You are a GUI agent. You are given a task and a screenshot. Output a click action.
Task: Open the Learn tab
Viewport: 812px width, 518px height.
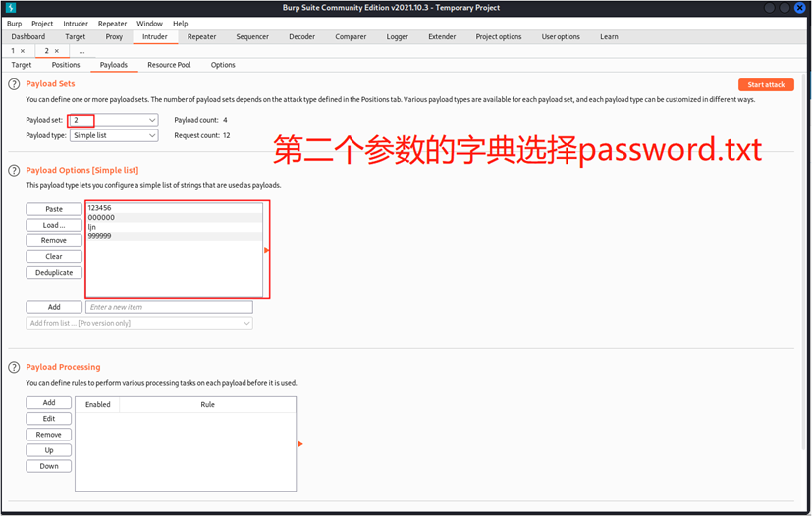609,37
